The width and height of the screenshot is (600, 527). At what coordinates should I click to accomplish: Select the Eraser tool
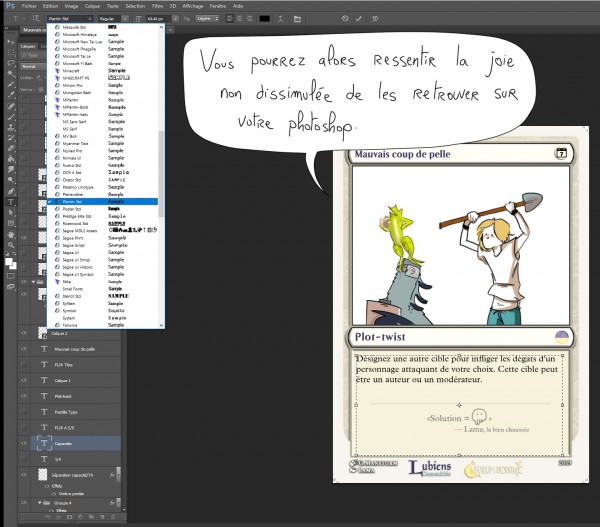(11, 148)
